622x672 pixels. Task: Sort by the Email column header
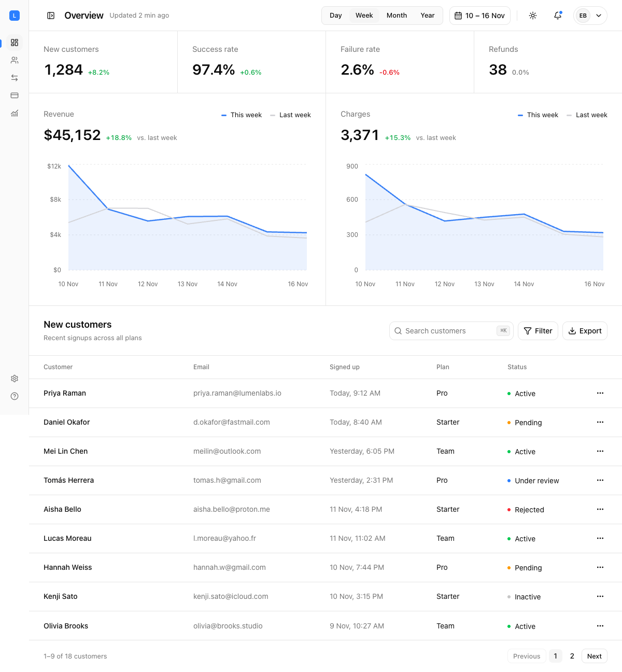[201, 367]
